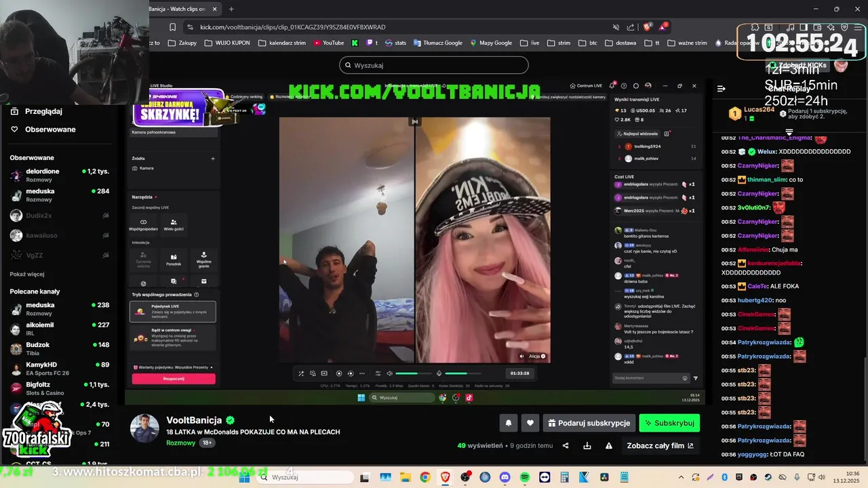
Task: Click the browser address bar URL
Action: point(293,27)
